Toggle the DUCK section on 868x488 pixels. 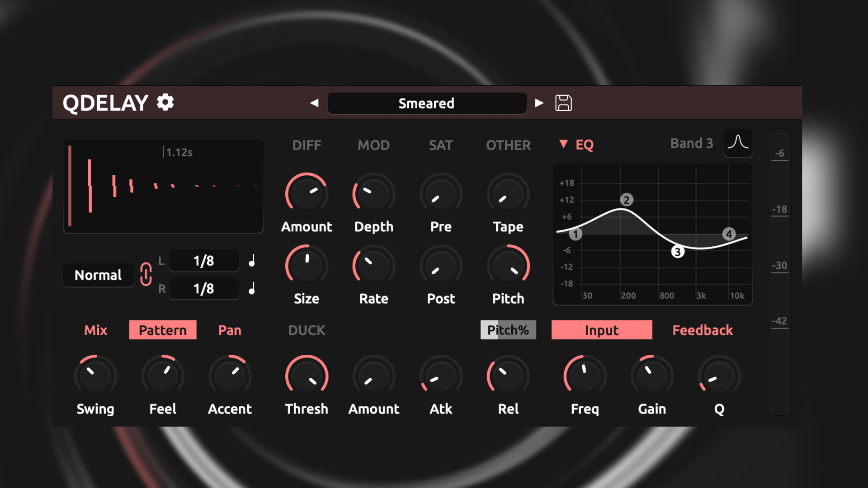click(307, 330)
